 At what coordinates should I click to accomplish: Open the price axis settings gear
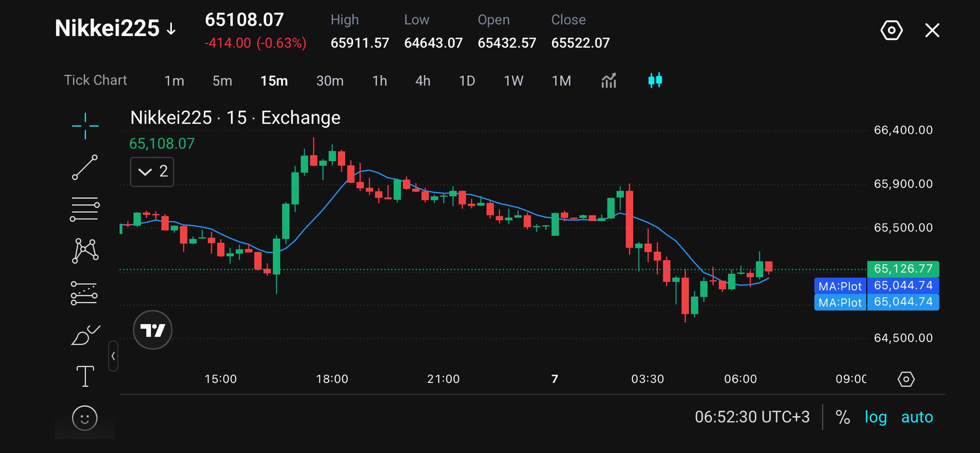[906, 380]
